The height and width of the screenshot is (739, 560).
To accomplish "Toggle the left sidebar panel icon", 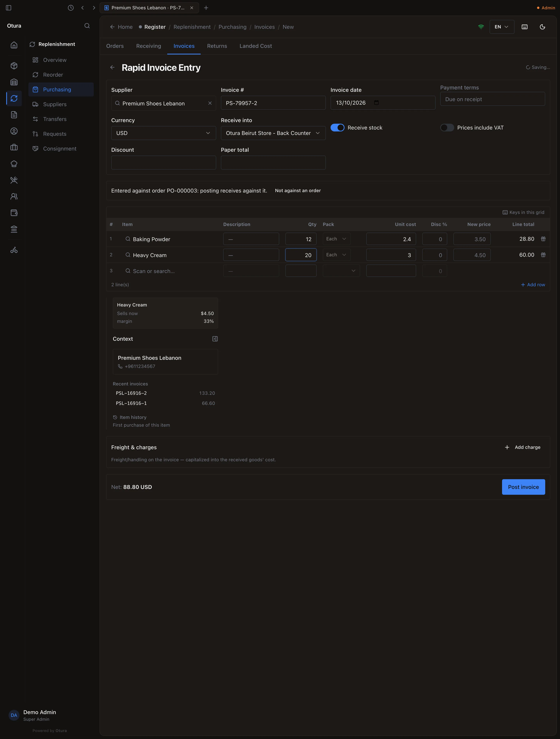I will [x=9, y=8].
